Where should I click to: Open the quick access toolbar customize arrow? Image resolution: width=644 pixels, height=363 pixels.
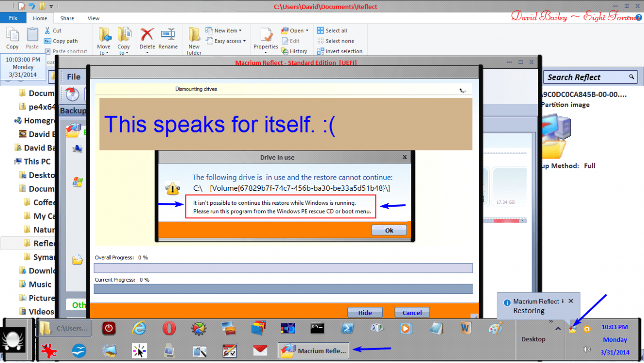51,7
